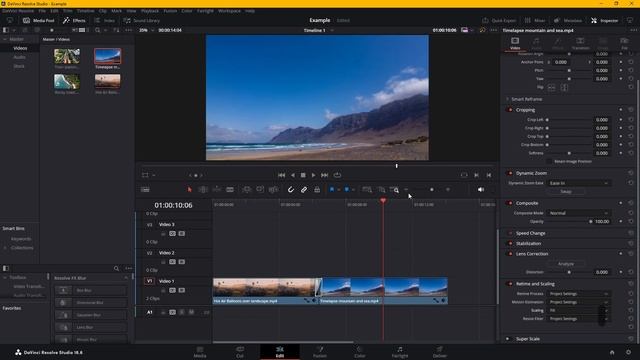Toggle the Cropping section enable switch
The width and height of the screenshot is (640, 360).
[509, 110]
